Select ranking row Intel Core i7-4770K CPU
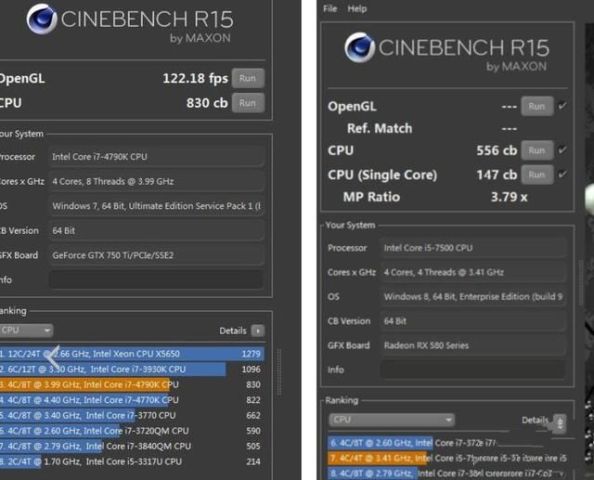 click(x=131, y=400)
